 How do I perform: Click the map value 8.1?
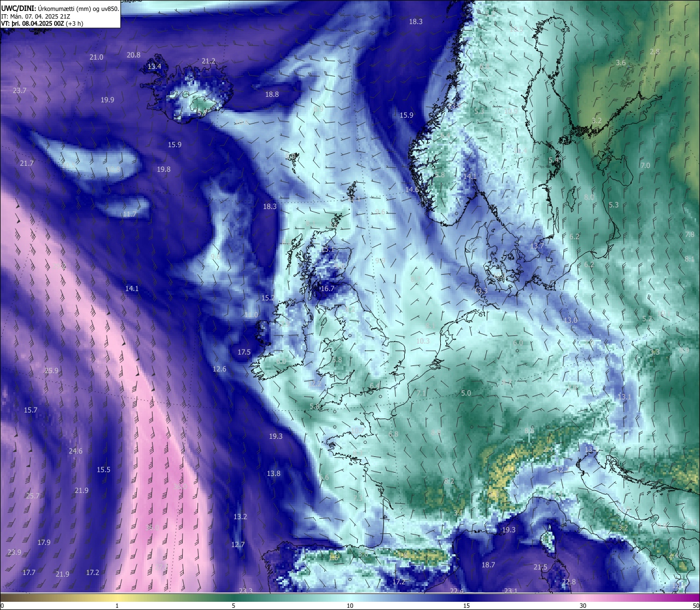pos(690,259)
